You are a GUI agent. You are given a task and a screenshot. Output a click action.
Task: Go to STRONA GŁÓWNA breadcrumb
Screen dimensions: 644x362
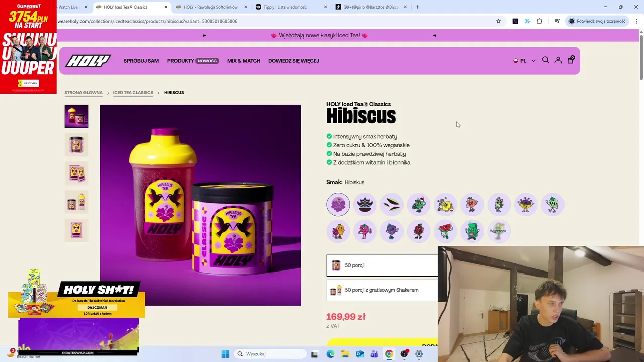point(84,93)
